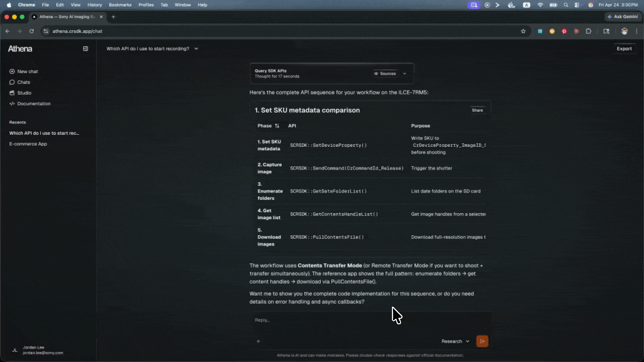Click the red Pinterest-style extension icon

(564, 31)
